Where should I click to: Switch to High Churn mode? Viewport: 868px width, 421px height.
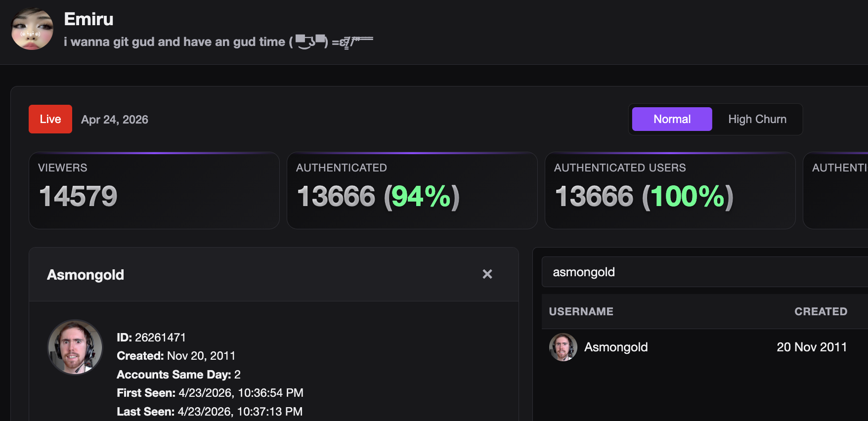click(x=757, y=119)
